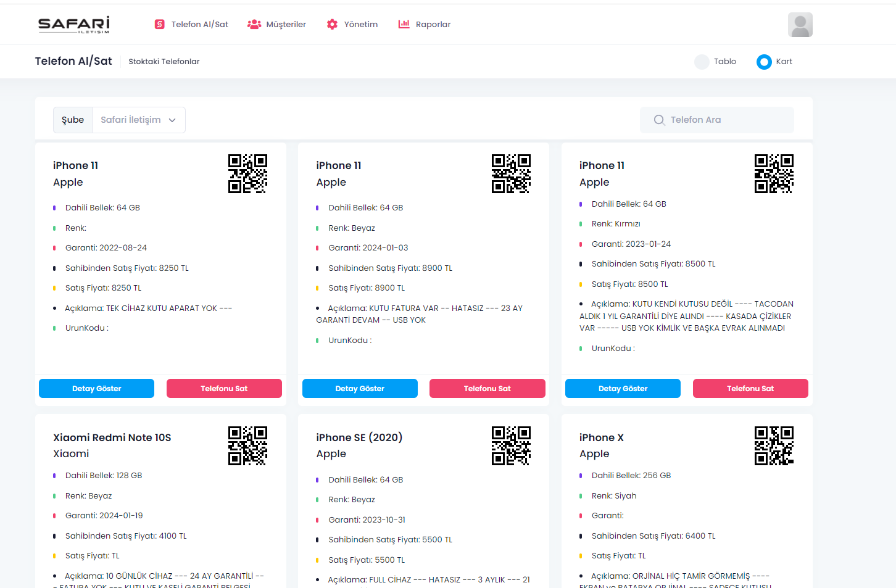
Task: Click Açıklama: TEK CİHAZ KUTU APARAT YOK
Action: (148, 308)
